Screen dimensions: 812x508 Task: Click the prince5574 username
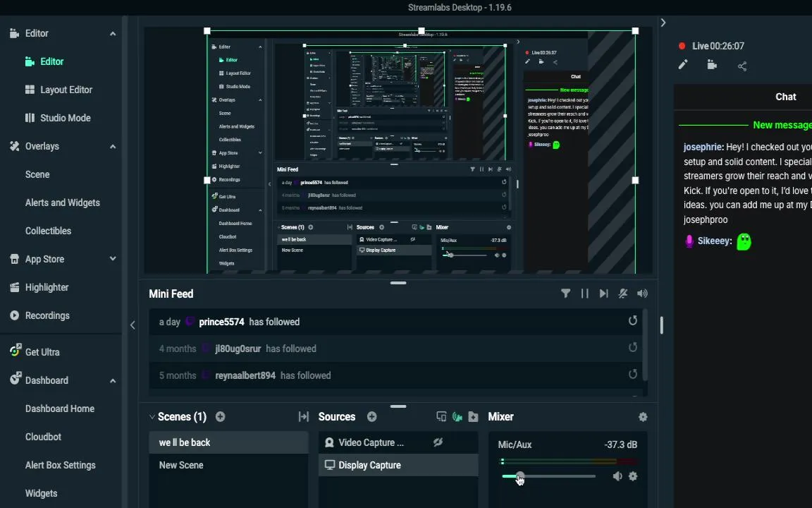221,322
